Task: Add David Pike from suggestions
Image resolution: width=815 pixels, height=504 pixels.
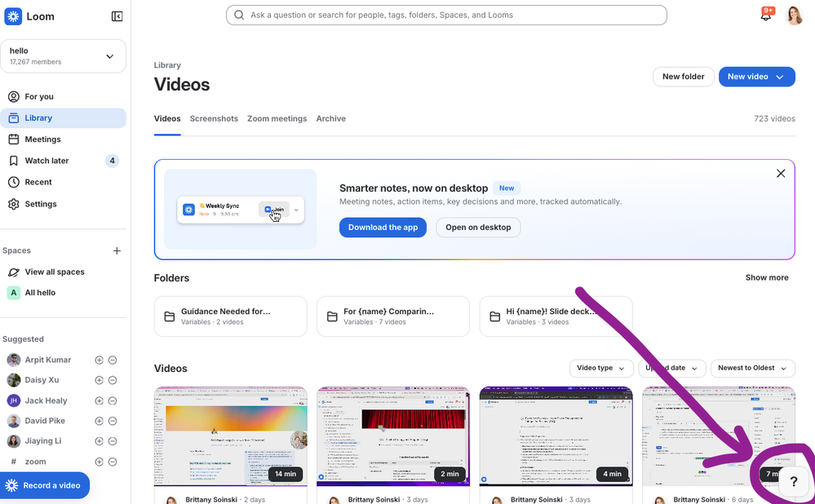Action: (99, 421)
